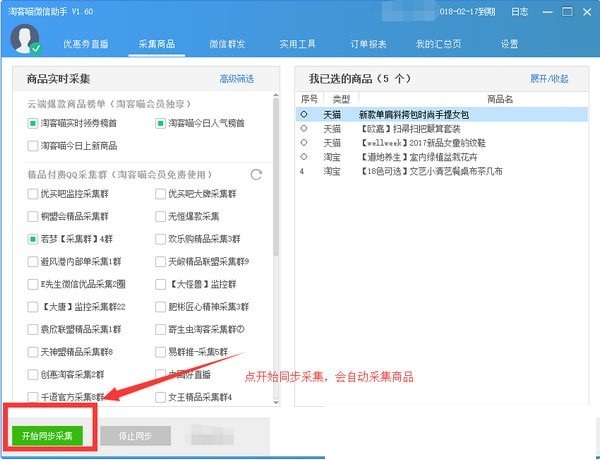Enable 淘客喵今日上新商品 checkbox

pos(33,146)
